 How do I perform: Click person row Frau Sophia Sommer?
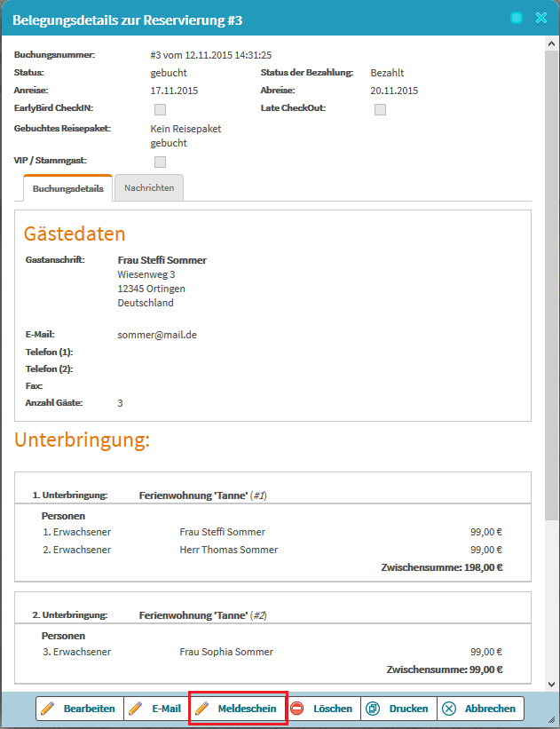pos(272,652)
